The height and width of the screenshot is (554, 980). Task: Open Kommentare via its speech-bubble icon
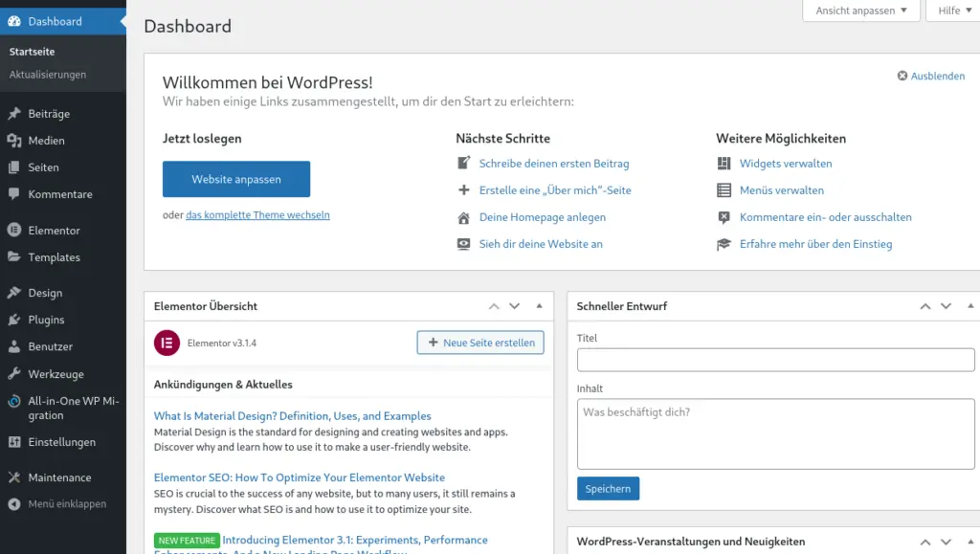17,194
